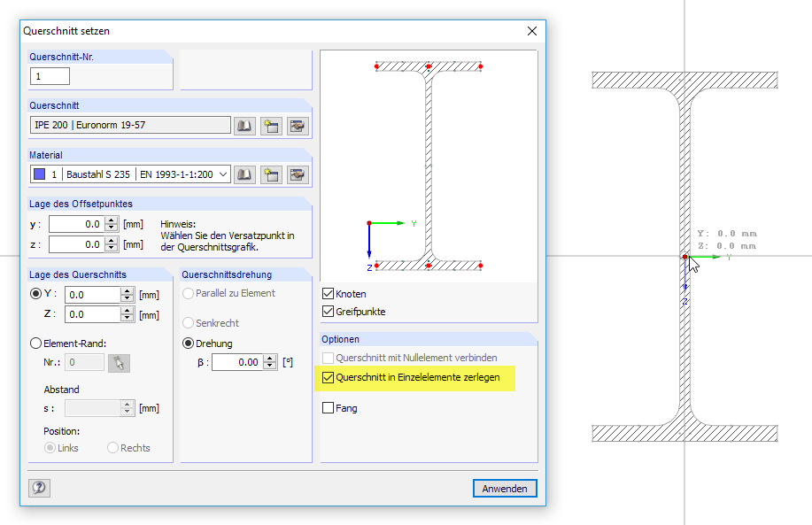This screenshot has height=525, width=812.
Task: Click the Element-Rand Nr. field
Action: 84,362
